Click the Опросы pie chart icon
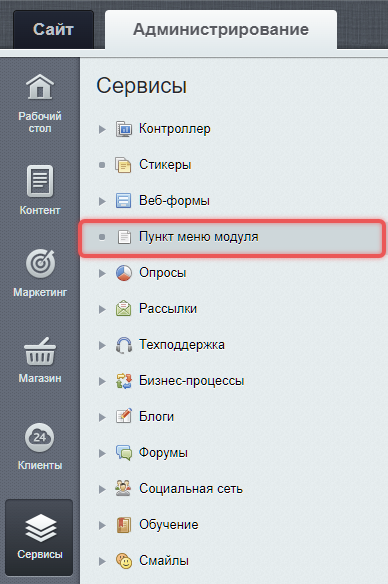 point(124,273)
